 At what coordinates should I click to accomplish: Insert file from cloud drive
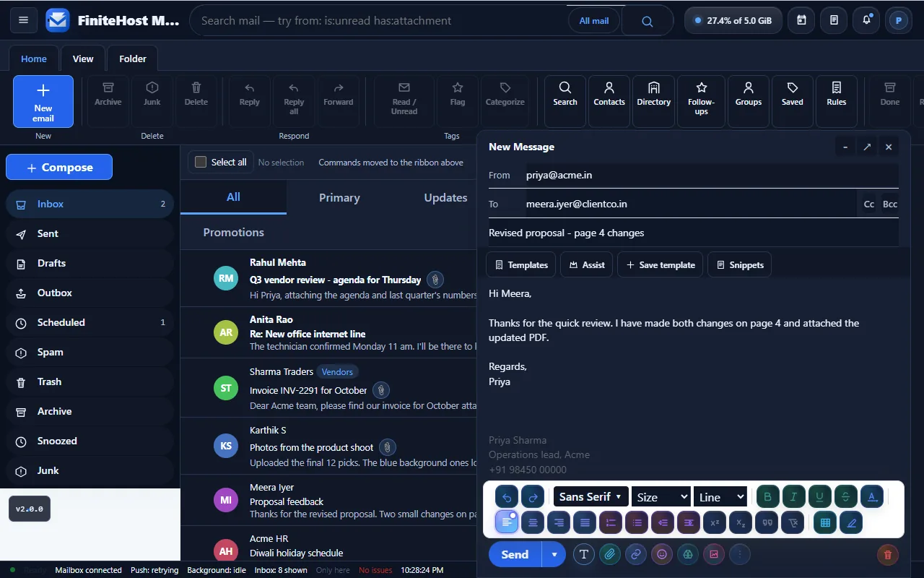[x=688, y=554]
